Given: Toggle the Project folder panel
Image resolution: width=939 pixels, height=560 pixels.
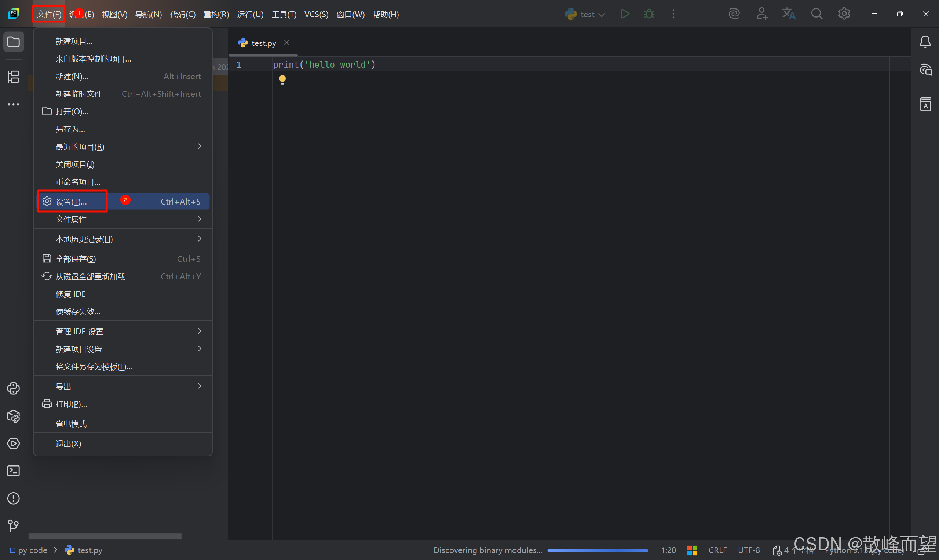Looking at the screenshot, I should pyautogui.click(x=14, y=41).
